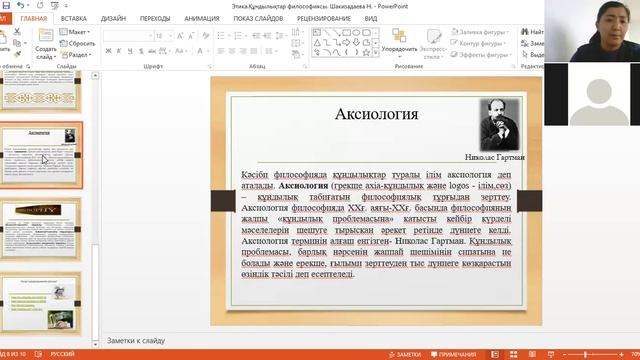Switch to ПЕРЕХОДЫ tab
This screenshot has height=360, width=640.
pyautogui.click(x=155, y=18)
